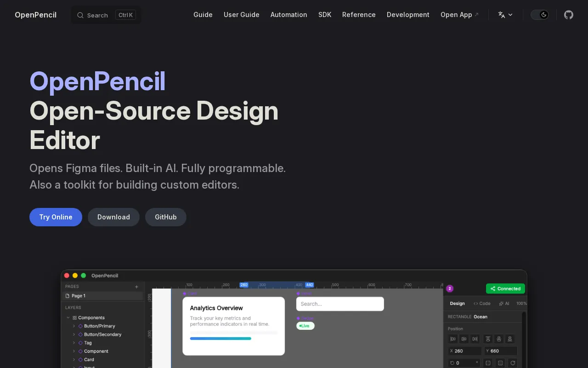
Task: Go to User Guide in navigation
Action: [242, 15]
